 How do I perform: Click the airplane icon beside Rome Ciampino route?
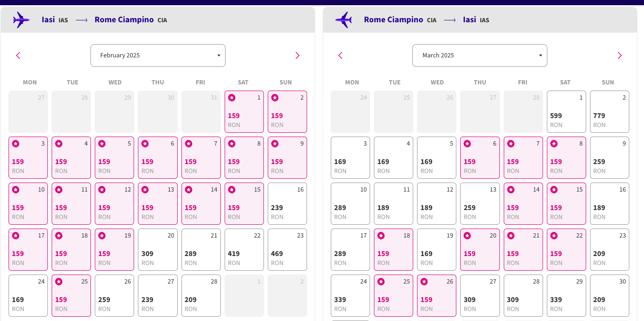[x=343, y=19]
